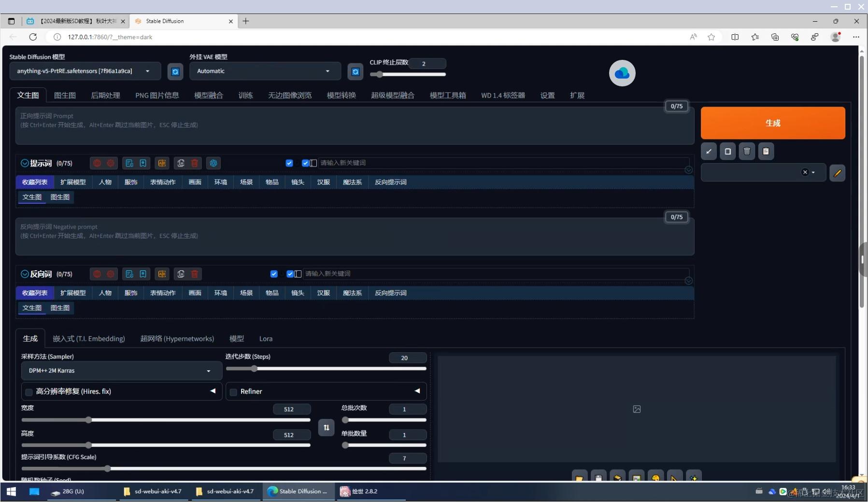Click the clipboard paste icon below 生成
The height and width of the screenshot is (502, 868).
766,152
